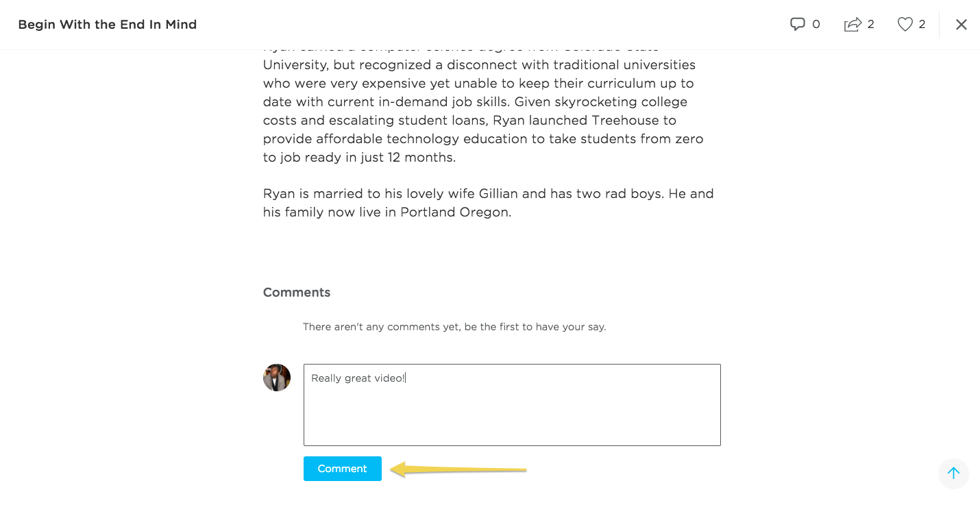
Task: Click the user avatar beside the comment box
Action: (277, 378)
